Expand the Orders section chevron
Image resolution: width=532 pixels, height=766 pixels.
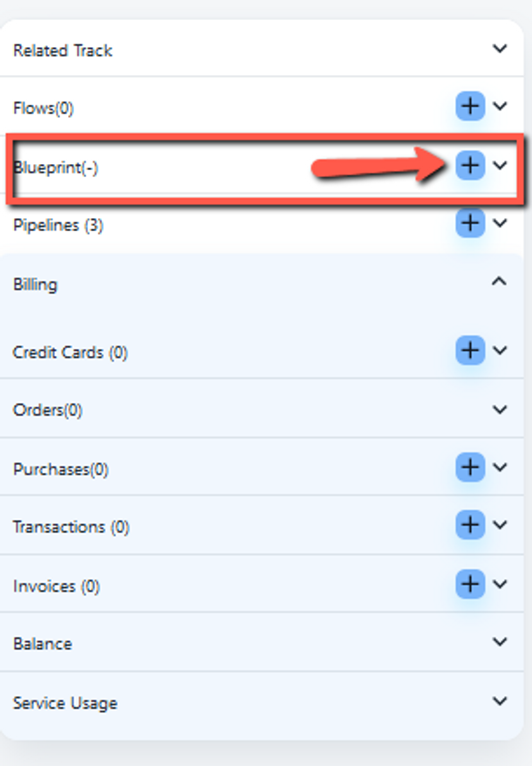click(x=500, y=409)
